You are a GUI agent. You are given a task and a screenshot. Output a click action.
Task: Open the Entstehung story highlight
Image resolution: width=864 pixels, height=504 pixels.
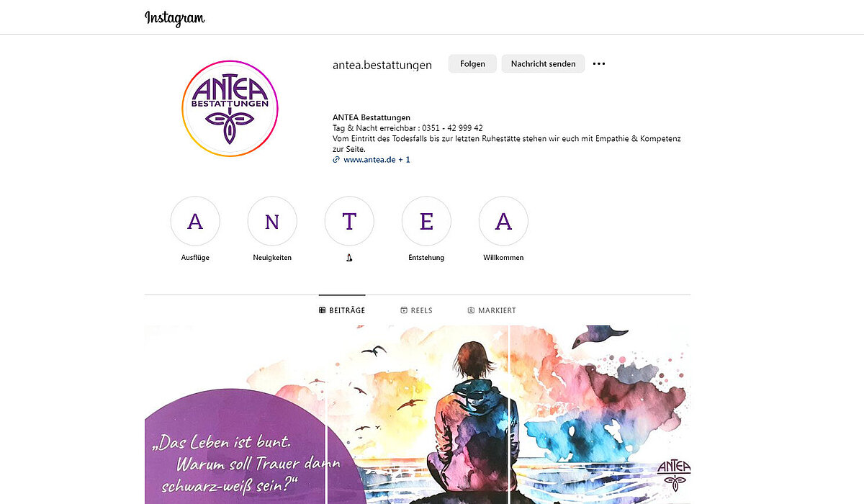tap(426, 221)
